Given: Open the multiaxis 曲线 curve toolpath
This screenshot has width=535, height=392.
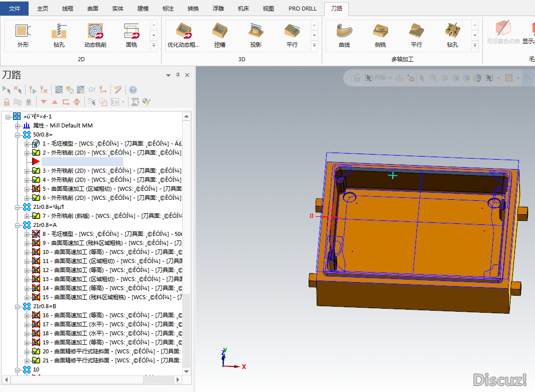Looking at the screenshot, I should coord(344,36).
